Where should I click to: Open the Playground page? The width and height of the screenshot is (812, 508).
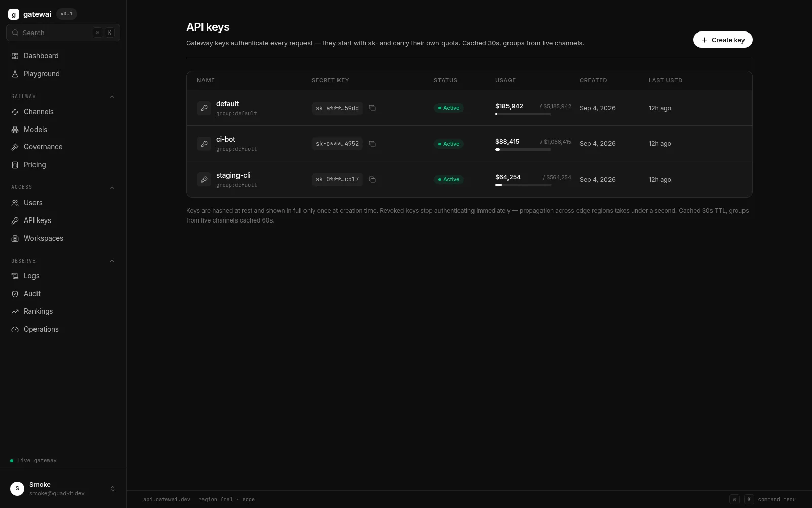(63, 74)
